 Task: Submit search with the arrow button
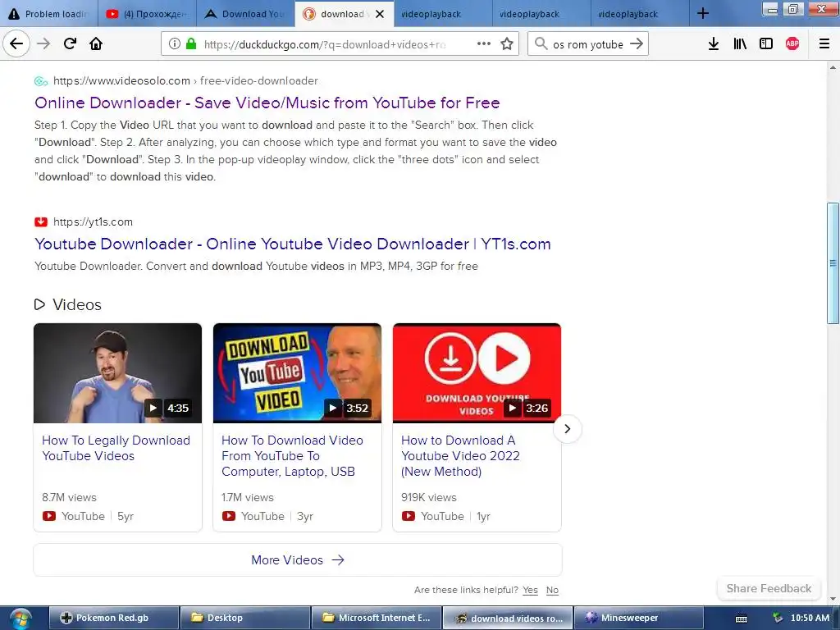(637, 43)
